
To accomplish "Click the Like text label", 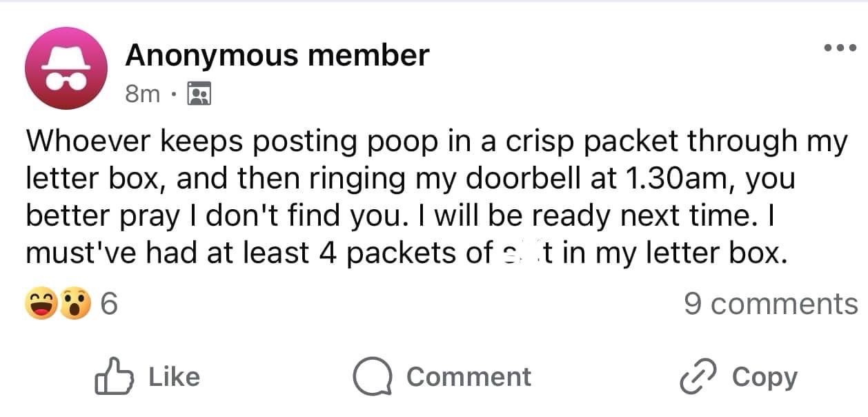I will coord(174,377).
